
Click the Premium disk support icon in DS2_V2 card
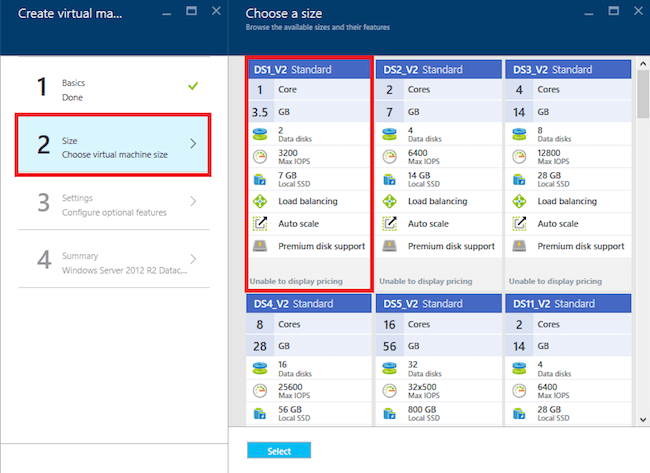[390, 246]
